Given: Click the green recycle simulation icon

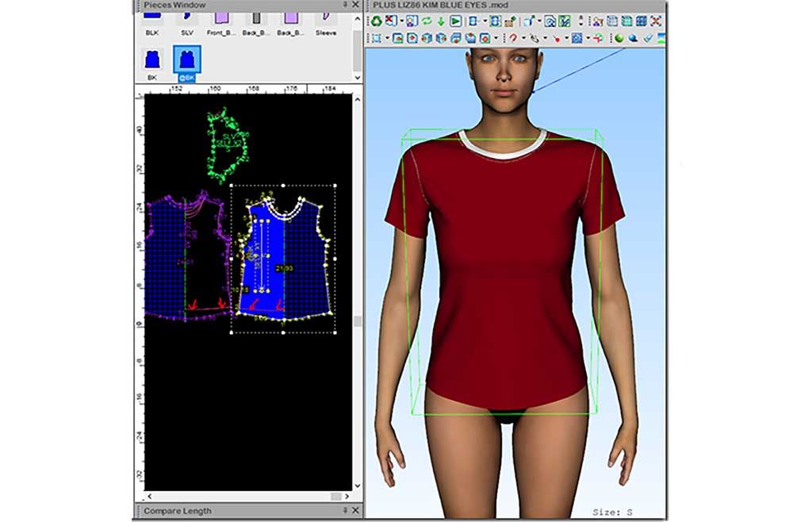Looking at the screenshot, I should (x=376, y=21).
